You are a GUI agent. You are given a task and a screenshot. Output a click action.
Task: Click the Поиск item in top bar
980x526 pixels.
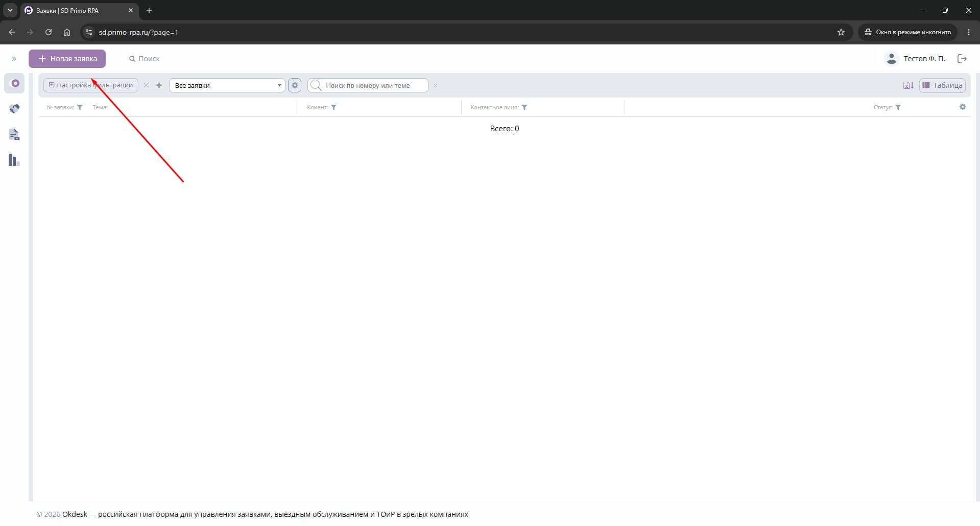click(145, 59)
